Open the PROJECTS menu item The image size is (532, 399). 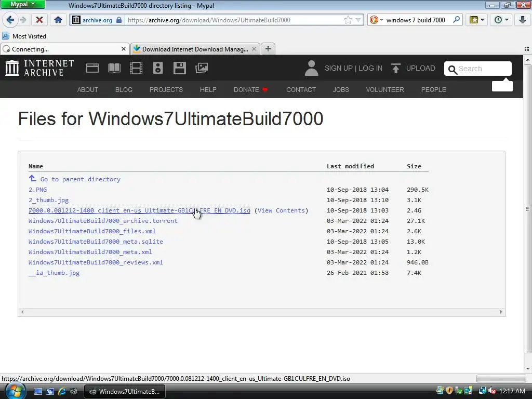click(166, 89)
